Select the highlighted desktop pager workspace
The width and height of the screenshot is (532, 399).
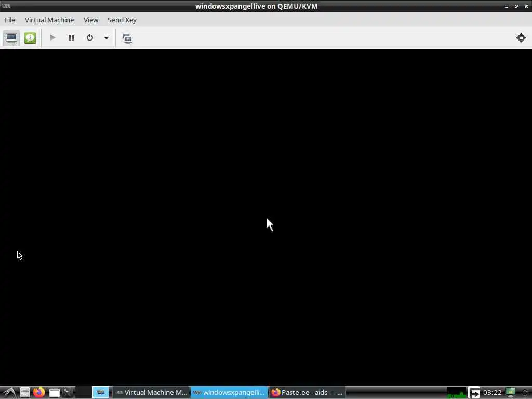pos(100,392)
